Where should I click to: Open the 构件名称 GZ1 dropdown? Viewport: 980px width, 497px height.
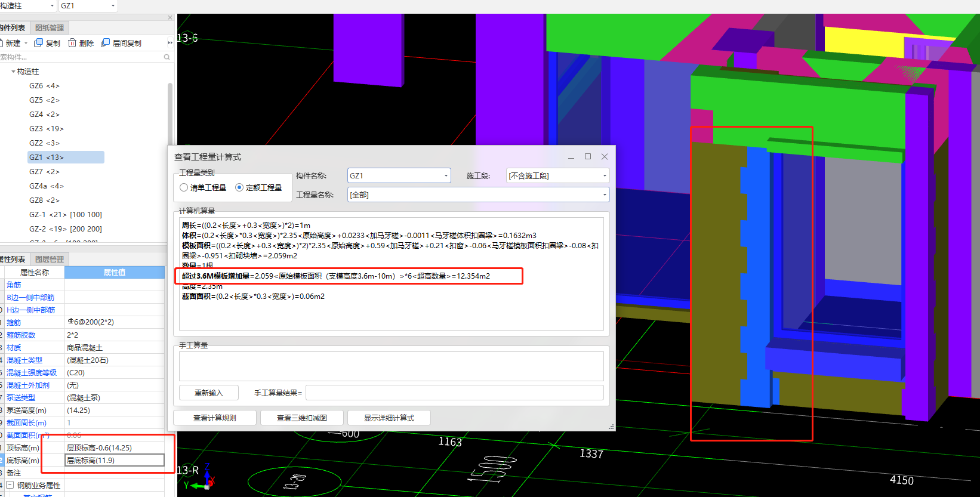pos(446,176)
